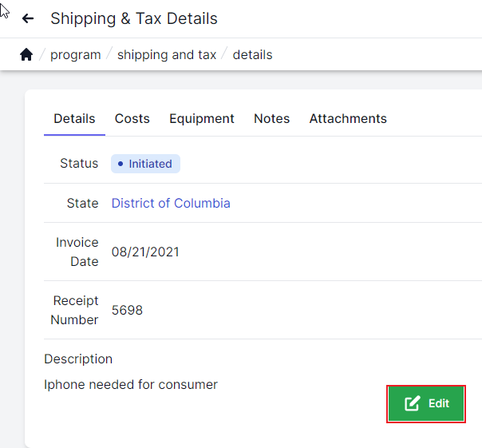Image resolution: width=482 pixels, height=448 pixels.
Task: Open the Equipment tab
Action: point(202,118)
